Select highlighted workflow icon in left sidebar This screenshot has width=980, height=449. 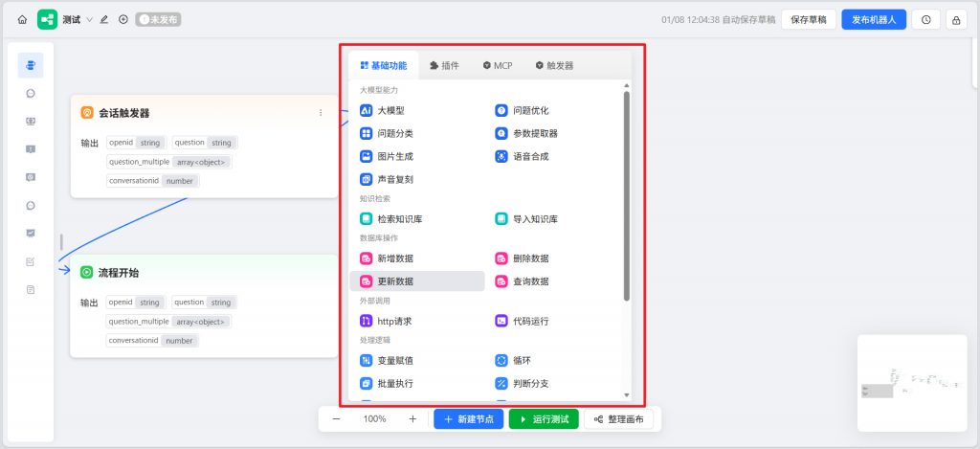click(31, 65)
